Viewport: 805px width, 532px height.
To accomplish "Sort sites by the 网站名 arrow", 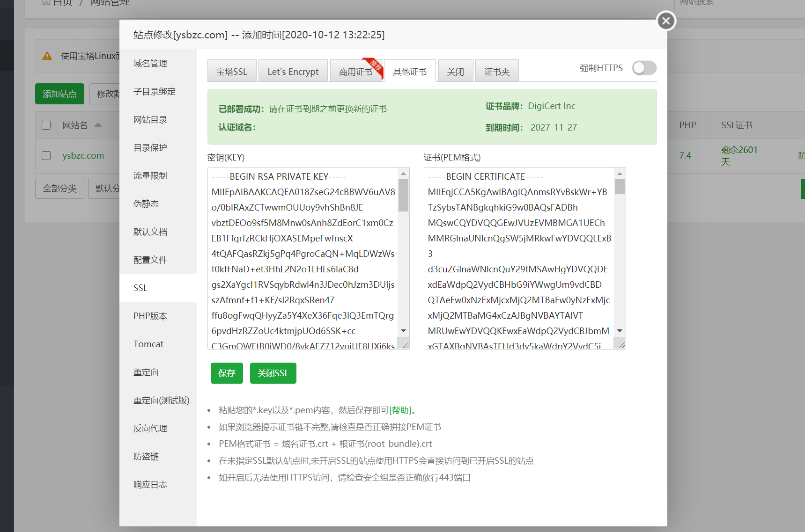I will coord(98,125).
